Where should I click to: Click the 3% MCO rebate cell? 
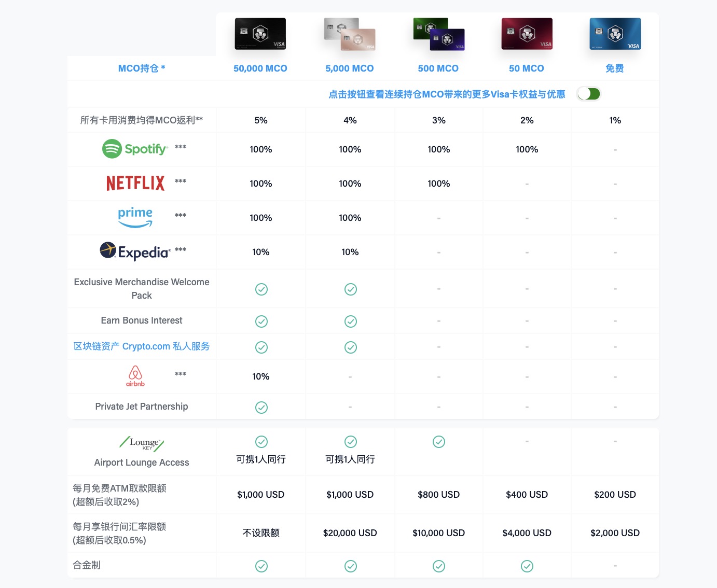point(439,120)
